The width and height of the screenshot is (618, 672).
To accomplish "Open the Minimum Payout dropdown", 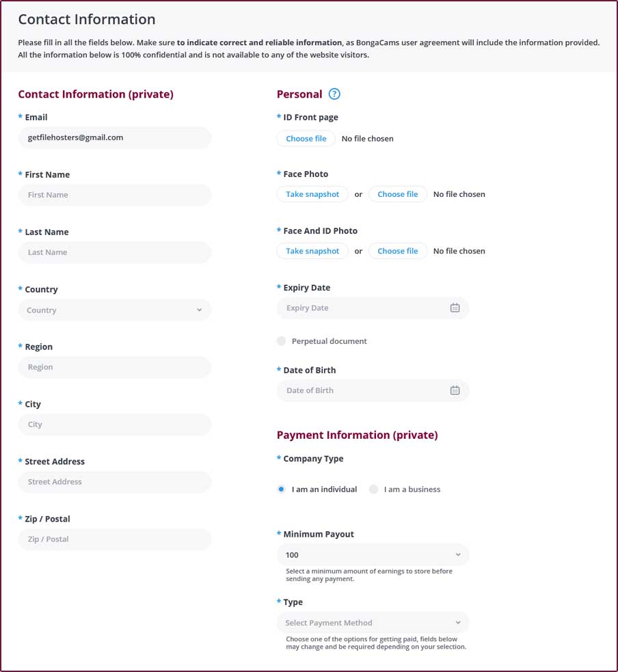I will coord(373,554).
